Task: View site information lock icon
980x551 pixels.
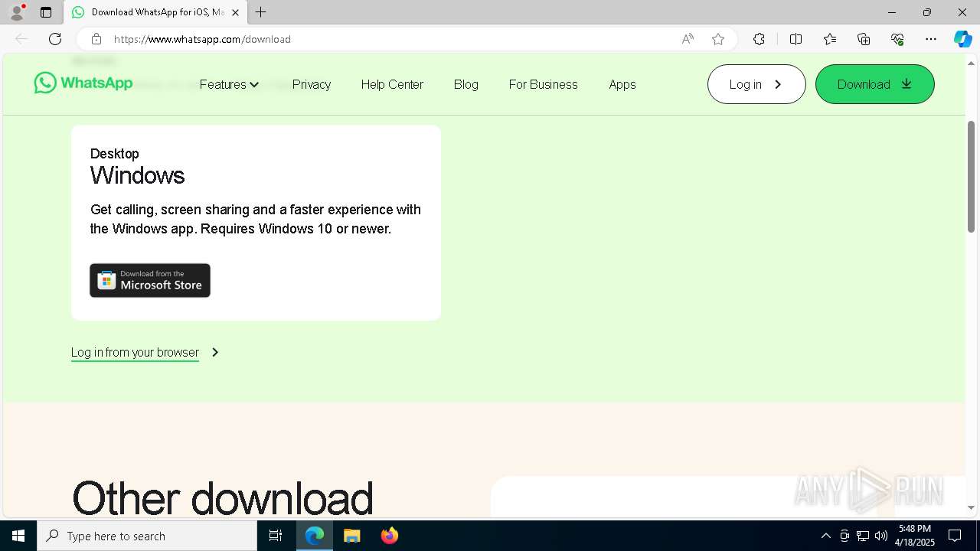Action: [96, 39]
